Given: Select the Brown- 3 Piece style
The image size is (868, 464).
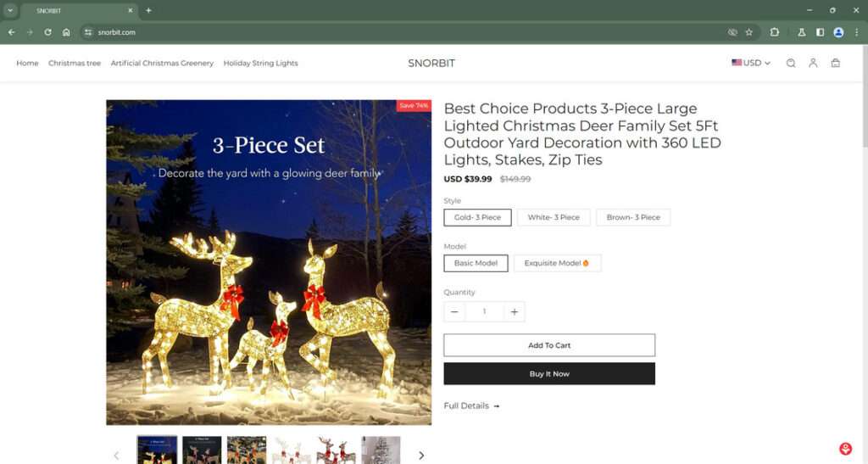Looking at the screenshot, I should coord(633,217).
